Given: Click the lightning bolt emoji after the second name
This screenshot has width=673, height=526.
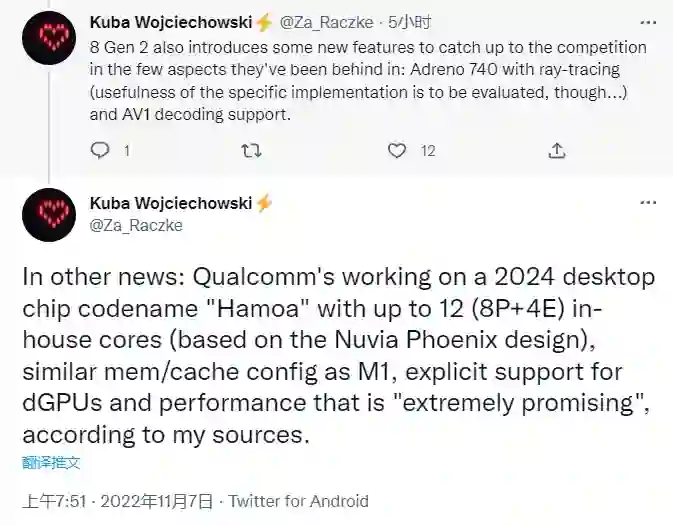Looking at the screenshot, I should [264, 203].
